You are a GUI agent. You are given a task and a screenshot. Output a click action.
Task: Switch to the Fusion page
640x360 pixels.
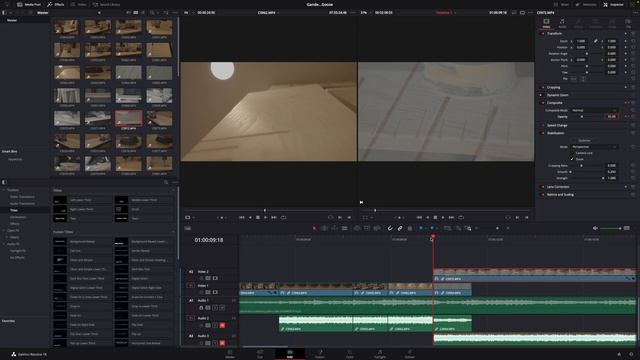(x=320, y=353)
